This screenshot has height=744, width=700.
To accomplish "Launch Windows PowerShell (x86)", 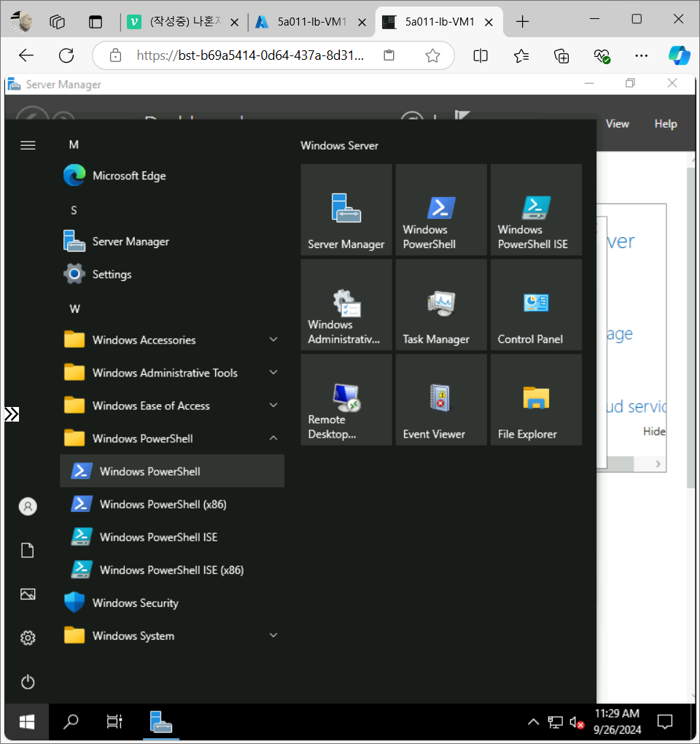I will coord(171,504).
